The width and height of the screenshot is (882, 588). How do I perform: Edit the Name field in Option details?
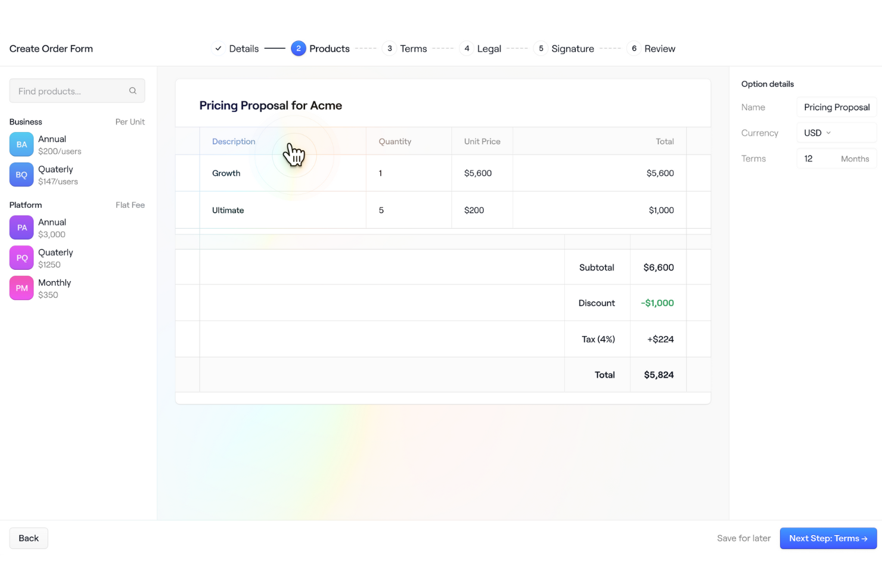pyautogui.click(x=836, y=107)
